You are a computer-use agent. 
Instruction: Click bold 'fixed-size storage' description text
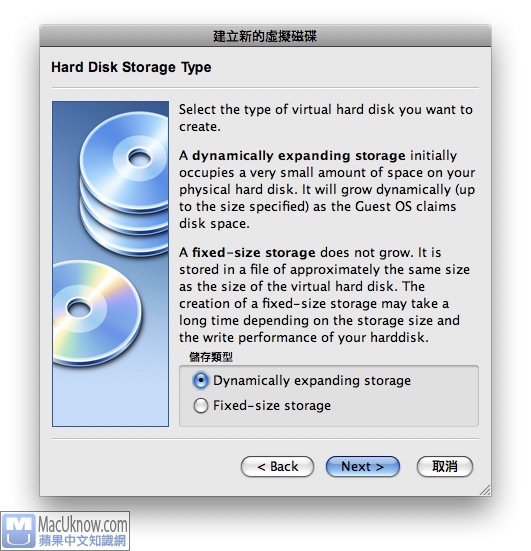[x=253, y=253]
